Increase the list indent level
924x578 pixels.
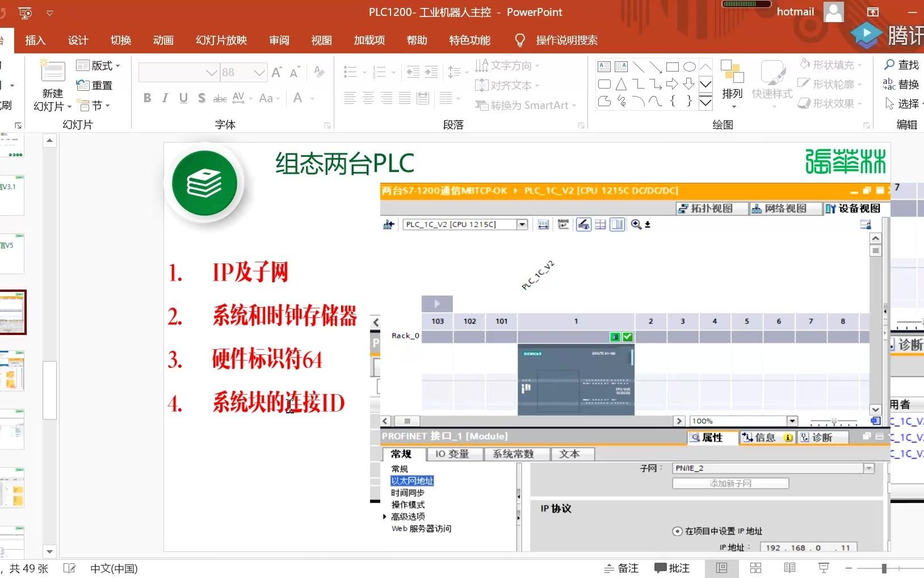pos(431,72)
